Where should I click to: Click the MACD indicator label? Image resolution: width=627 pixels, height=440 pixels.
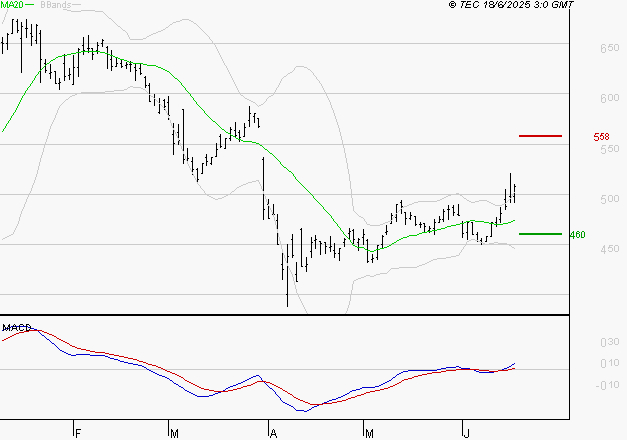tap(17, 328)
